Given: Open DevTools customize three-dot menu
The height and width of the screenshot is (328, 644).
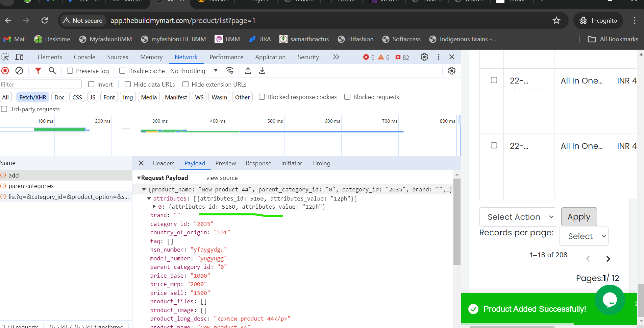Looking at the screenshot, I should pyautogui.click(x=439, y=57).
